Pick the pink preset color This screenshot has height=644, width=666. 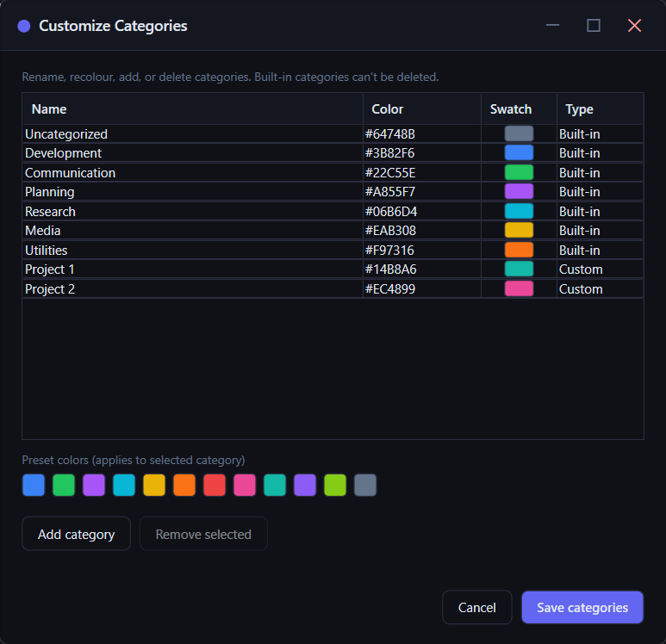coord(245,486)
